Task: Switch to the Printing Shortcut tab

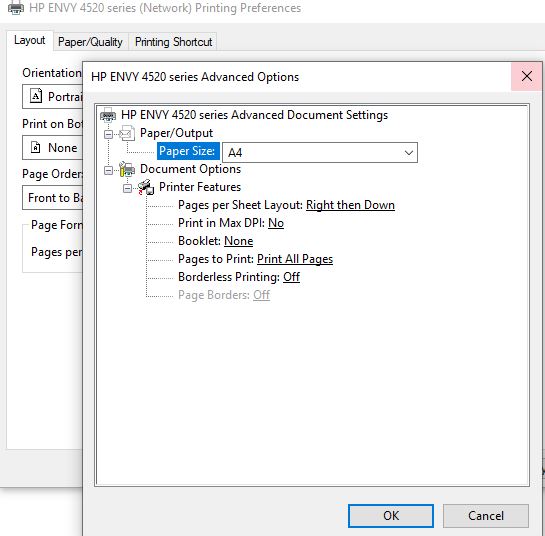Action: (173, 42)
